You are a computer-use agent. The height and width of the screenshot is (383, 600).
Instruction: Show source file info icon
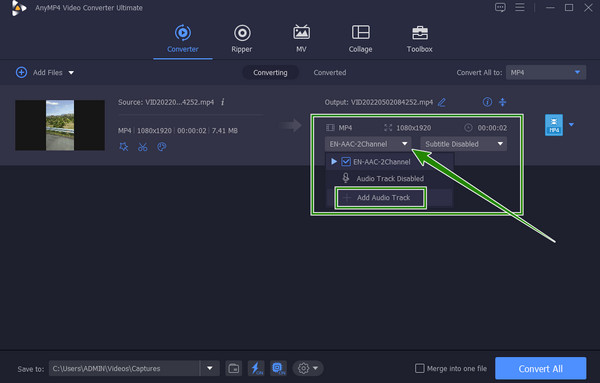click(223, 102)
